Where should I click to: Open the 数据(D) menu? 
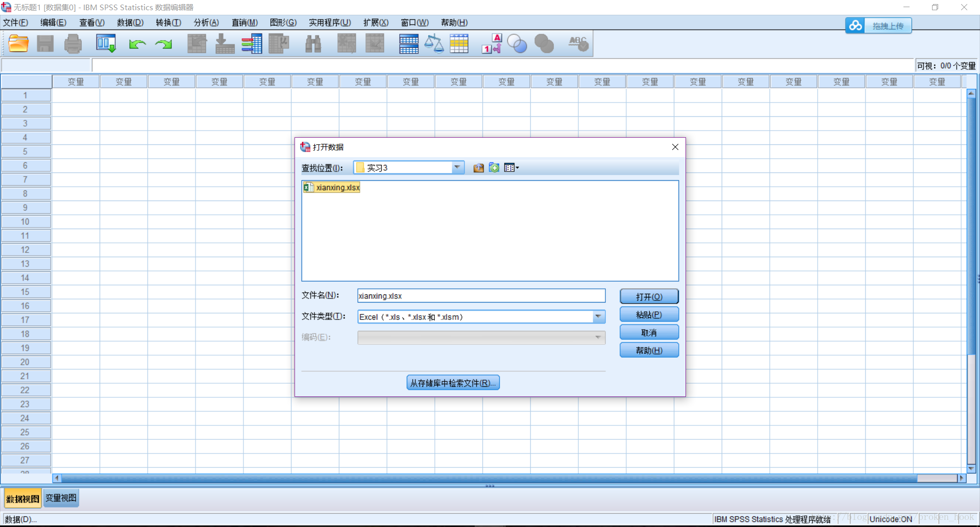(130, 22)
